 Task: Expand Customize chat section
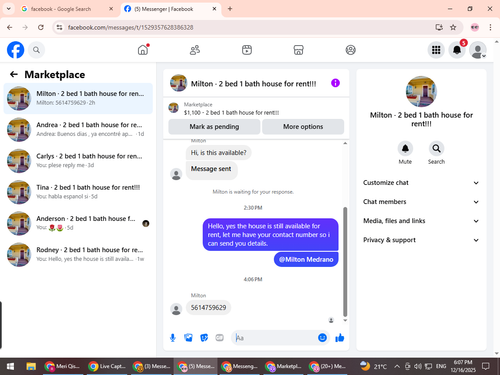point(421,183)
